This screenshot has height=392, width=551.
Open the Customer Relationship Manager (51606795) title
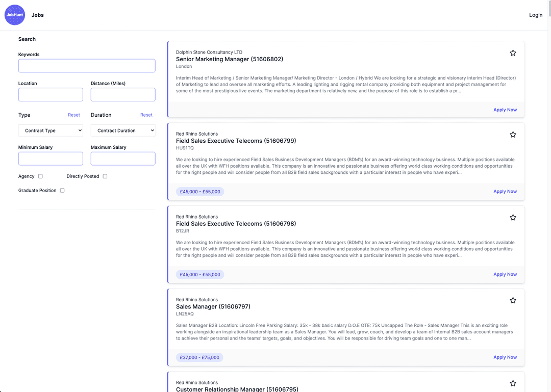coord(237,389)
